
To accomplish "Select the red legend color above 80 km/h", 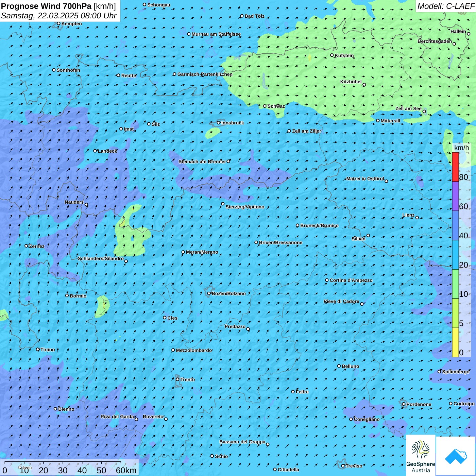I will (455, 167).
